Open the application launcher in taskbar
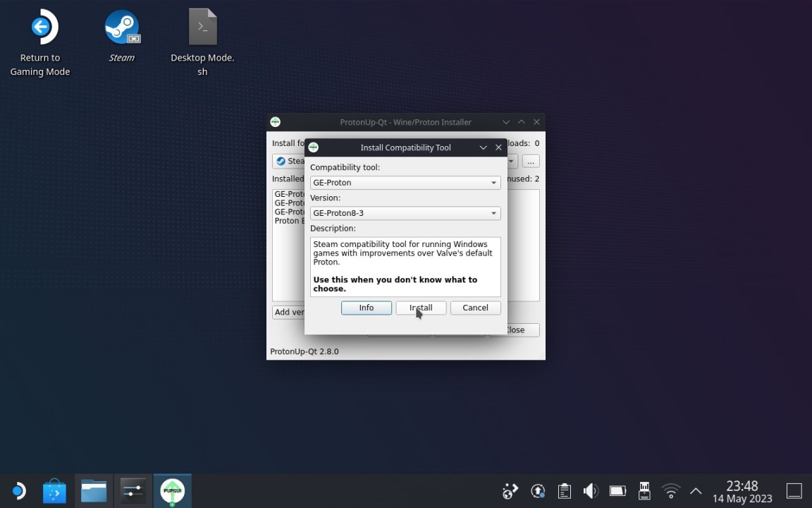Image resolution: width=812 pixels, height=508 pixels. pyautogui.click(x=18, y=490)
